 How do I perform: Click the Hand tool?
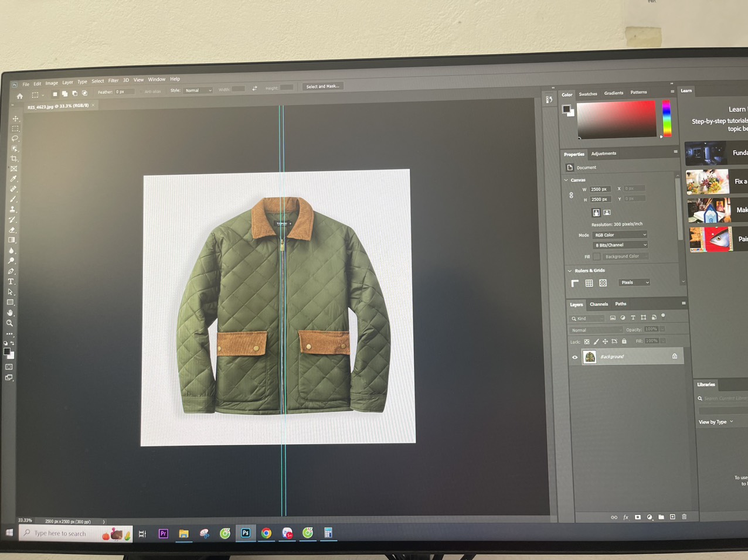click(x=10, y=313)
